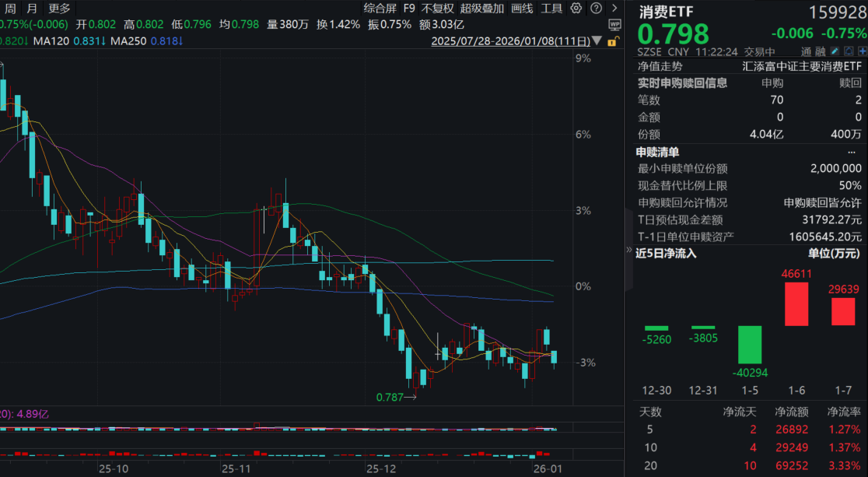Switch to the 月 monthly tab

coord(31,8)
